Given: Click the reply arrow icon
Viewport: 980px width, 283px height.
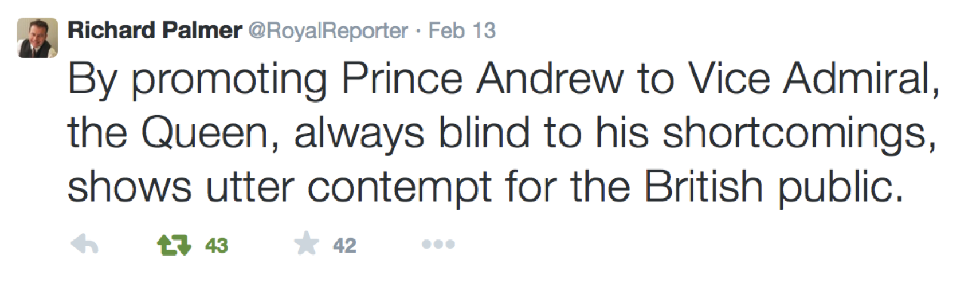Looking at the screenshot, I should [84, 245].
